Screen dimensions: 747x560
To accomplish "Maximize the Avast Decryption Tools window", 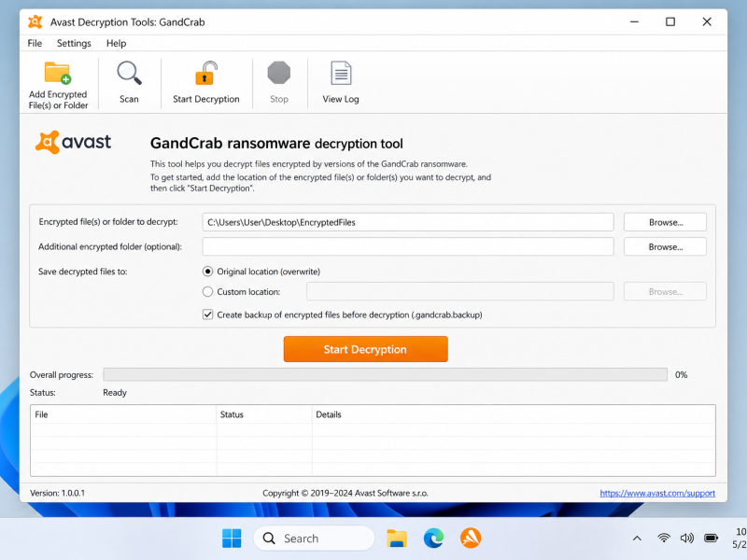I will (x=670, y=21).
